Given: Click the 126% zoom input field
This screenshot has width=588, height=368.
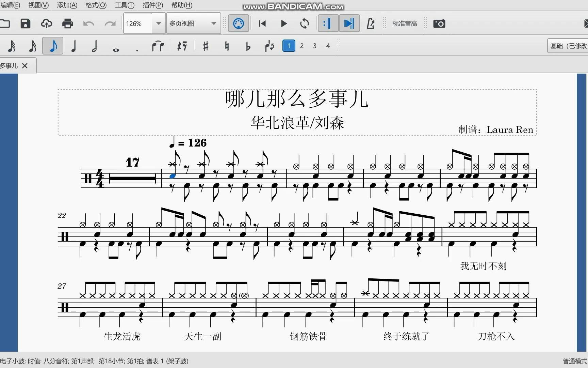Looking at the screenshot, I should (x=137, y=24).
